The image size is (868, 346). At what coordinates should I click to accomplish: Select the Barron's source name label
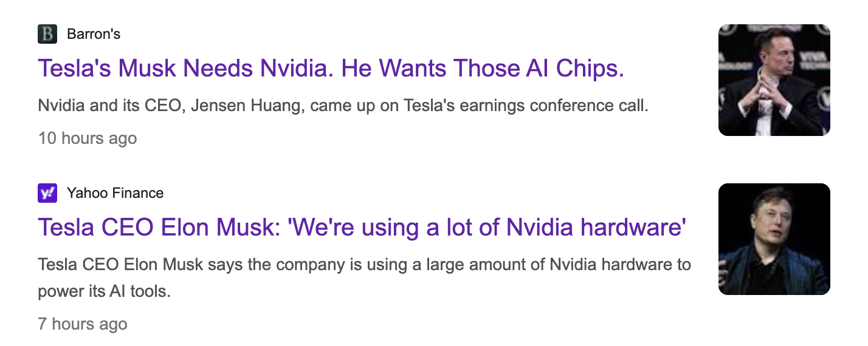coord(94,34)
